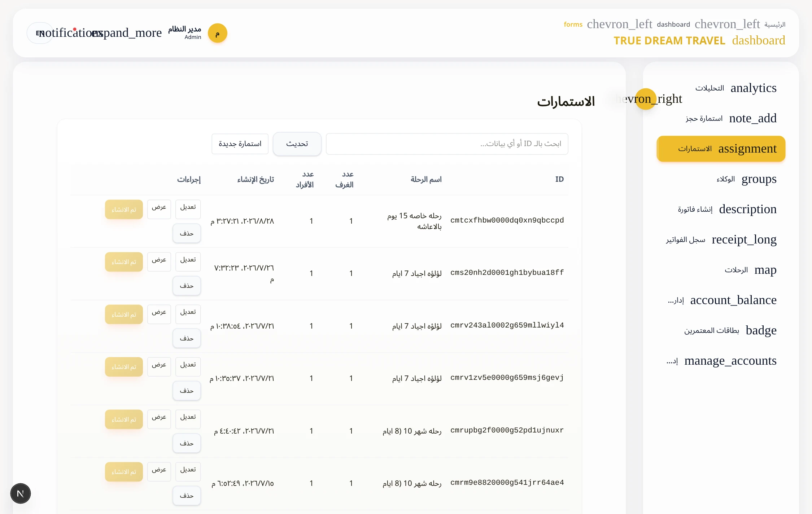Viewport: 812px width, 514px height.
Task: Click عرض for cms20nh2d0001gh1bybua18ff row
Action: tap(159, 262)
